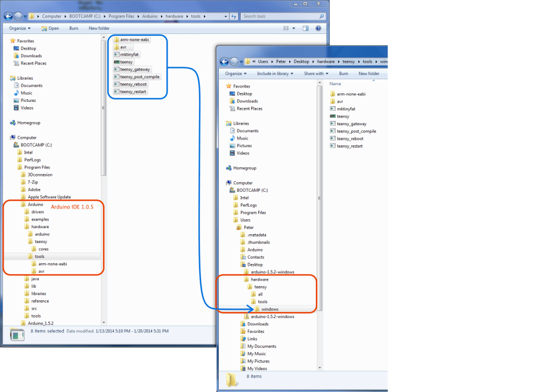The image size is (545, 392).
Task: Select teensy_post_compile in the right file list
Action: tap(357, 131)
